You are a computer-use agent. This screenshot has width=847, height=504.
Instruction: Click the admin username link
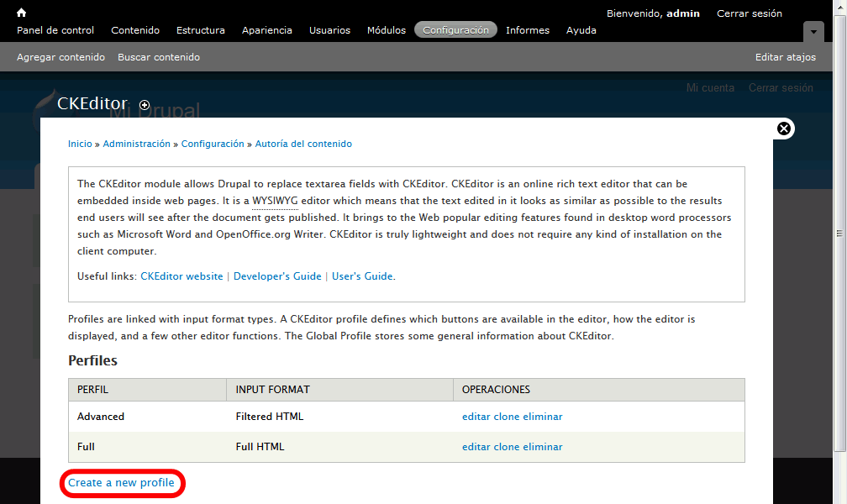(683, 13)
